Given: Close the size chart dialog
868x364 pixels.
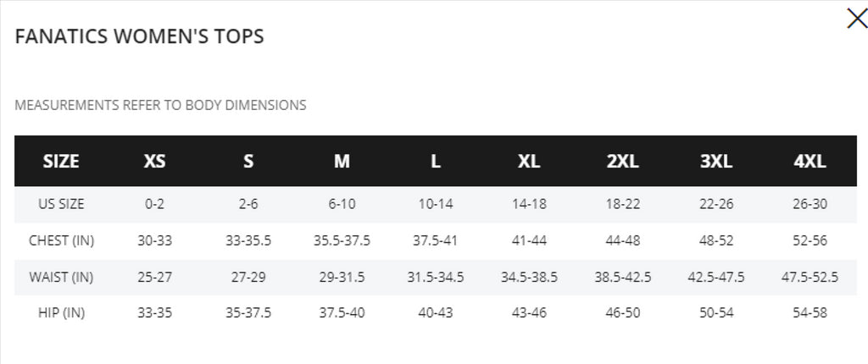Looking at the screenshot, I should pos(857,19).
